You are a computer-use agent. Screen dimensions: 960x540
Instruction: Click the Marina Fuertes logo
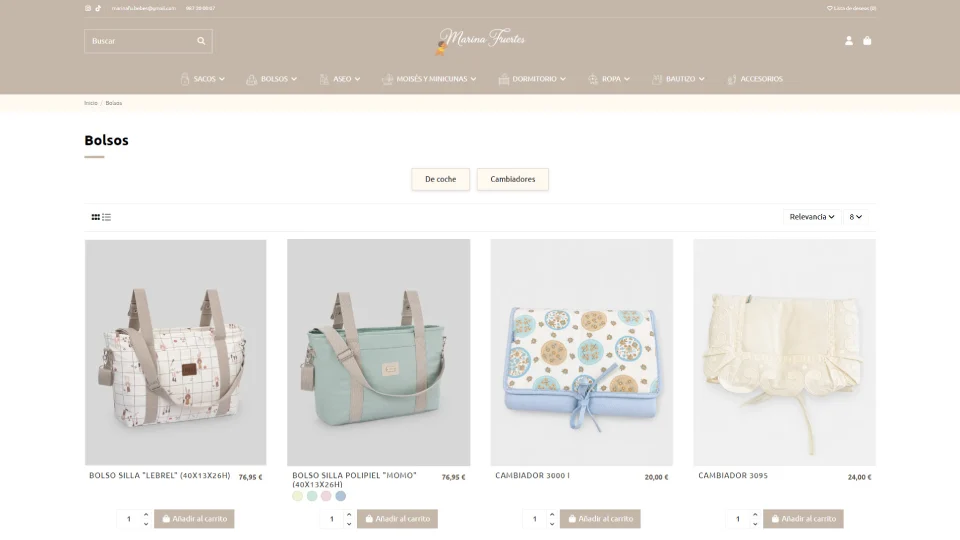pos(480,40)
